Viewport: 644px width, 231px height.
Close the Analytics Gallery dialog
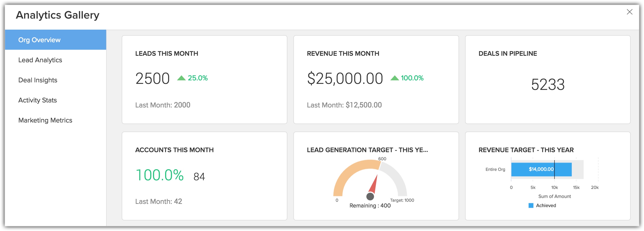click(x=629, y=12)
